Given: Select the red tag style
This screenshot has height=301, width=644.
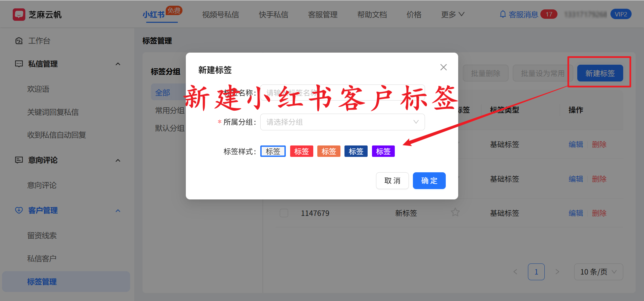Looking at the screenshot, I should 301,151.
